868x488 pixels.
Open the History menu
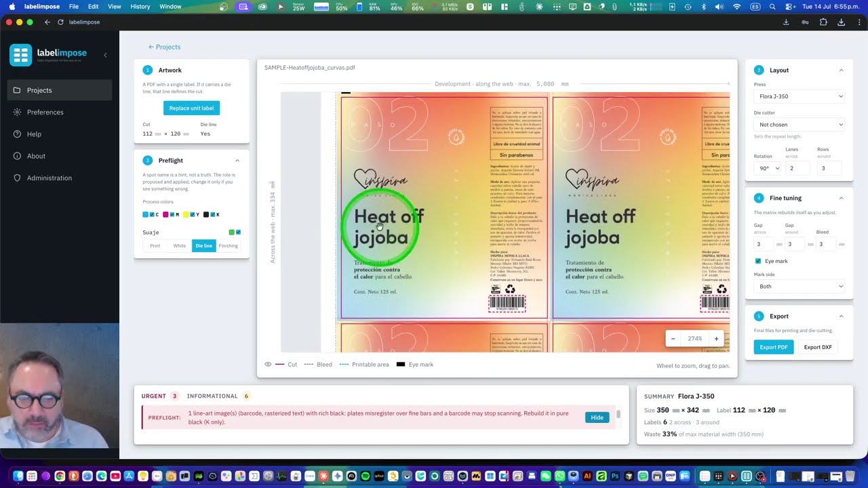point(140,7)
